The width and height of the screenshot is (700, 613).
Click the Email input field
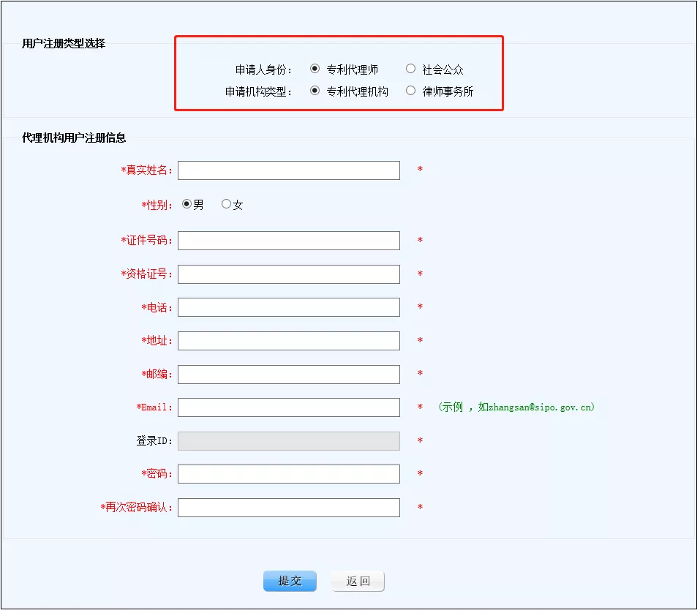tap(289, 407)
